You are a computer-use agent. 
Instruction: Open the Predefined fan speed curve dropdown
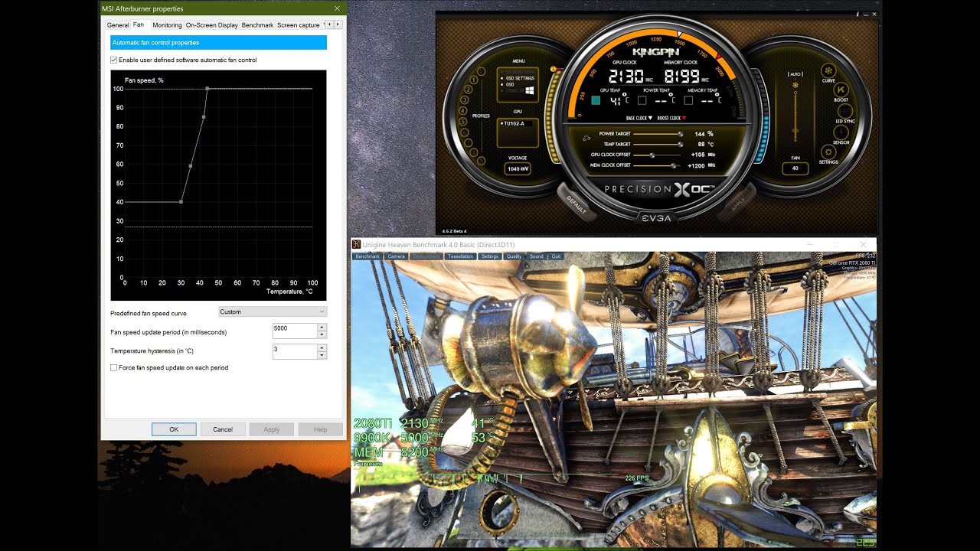point(273,311)
